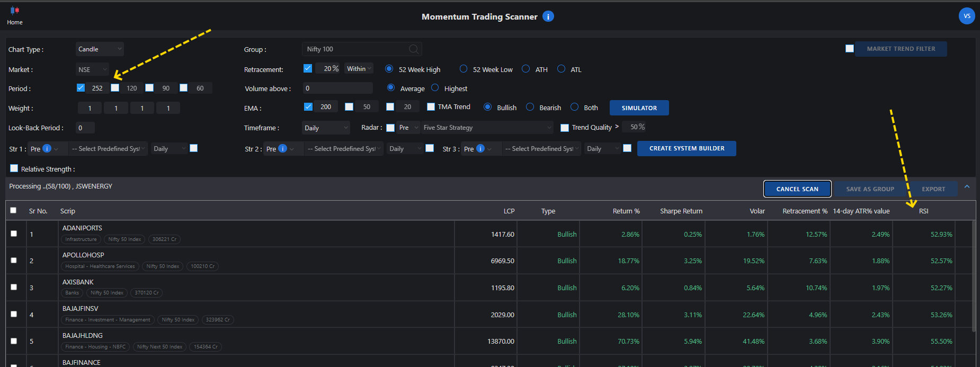Enable the 120 period checkbox
This screenshot has width=980, height=367.
(x=115, y=88)
